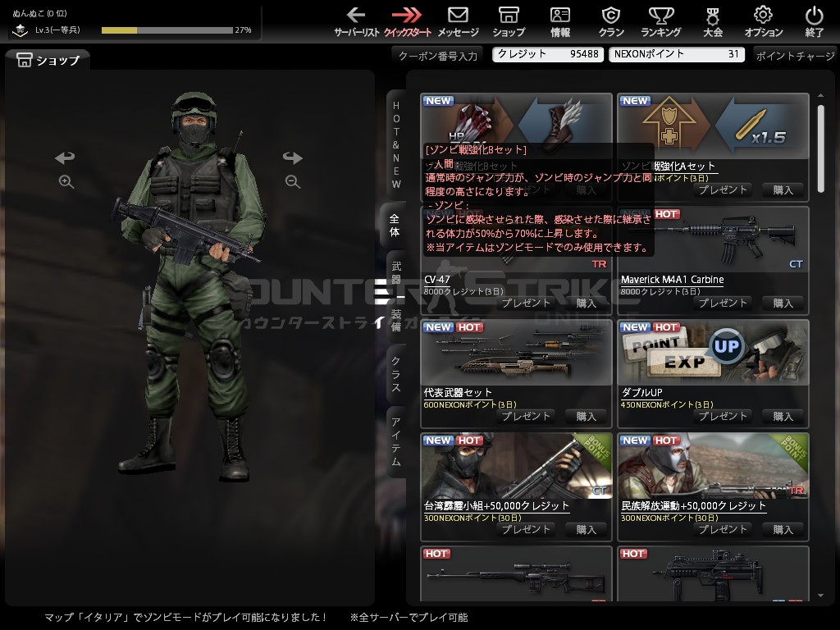Click the クレジット 95488 balance field
The image size is (840, 630).
(547, 54)
